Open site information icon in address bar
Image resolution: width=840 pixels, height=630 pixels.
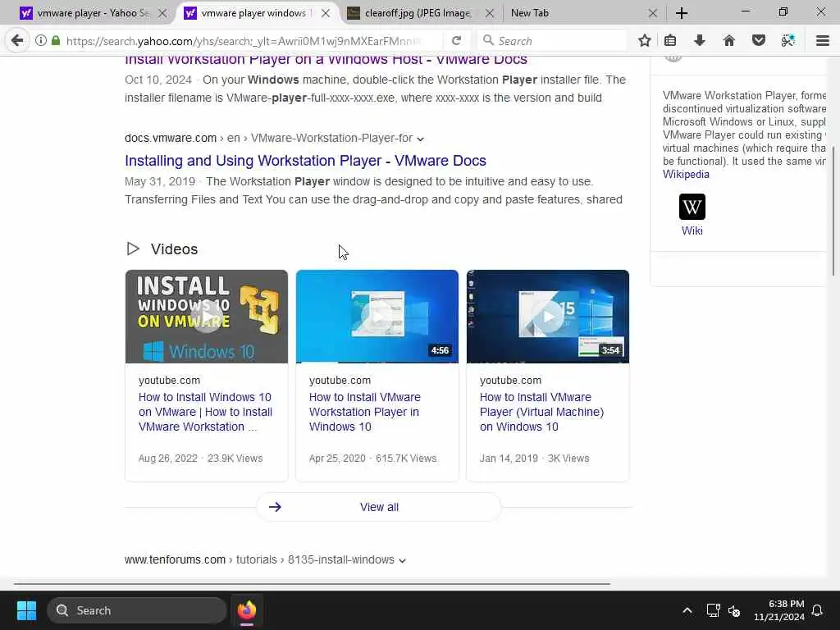(41, 40)
